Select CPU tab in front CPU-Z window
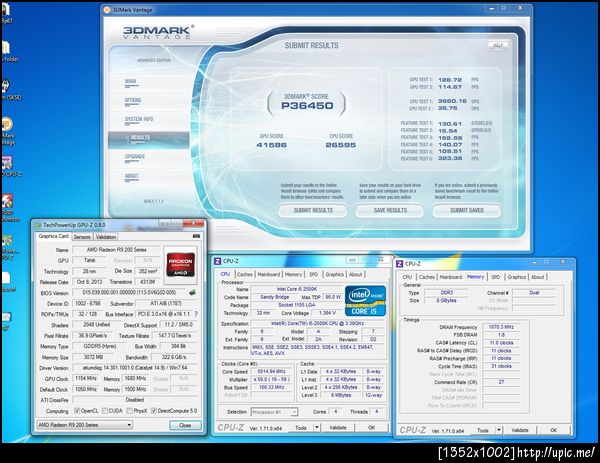 [x=225, y=274]
